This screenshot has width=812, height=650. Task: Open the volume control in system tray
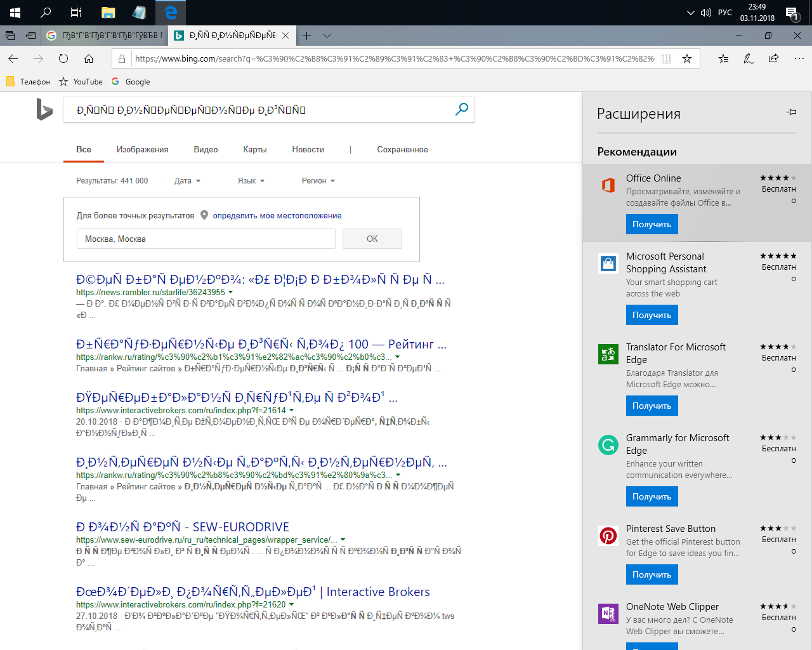click(706, 12)
